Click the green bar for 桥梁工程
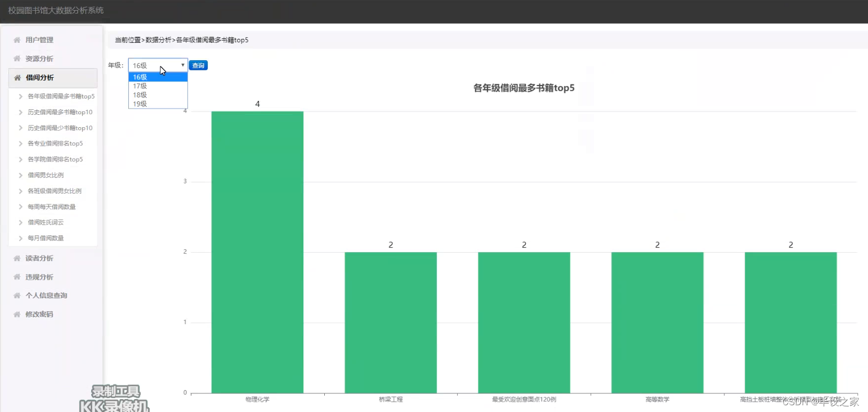 (x=391, y=323)
